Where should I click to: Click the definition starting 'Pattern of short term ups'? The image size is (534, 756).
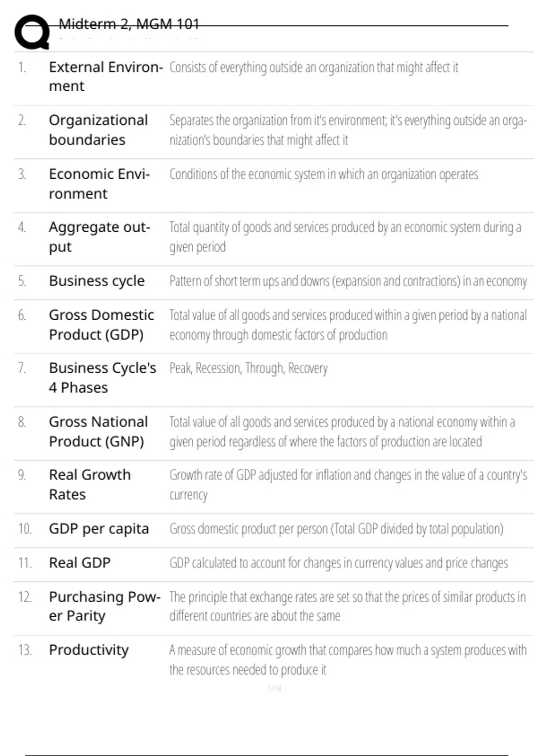(x=348, y=281)
